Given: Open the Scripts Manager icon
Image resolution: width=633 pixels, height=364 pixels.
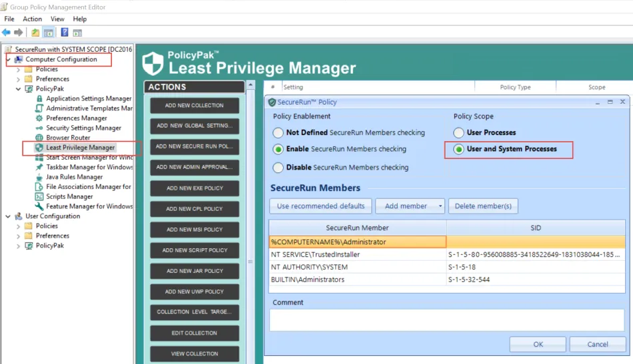Looking at the screenshot, I should [x=39, y=196].
